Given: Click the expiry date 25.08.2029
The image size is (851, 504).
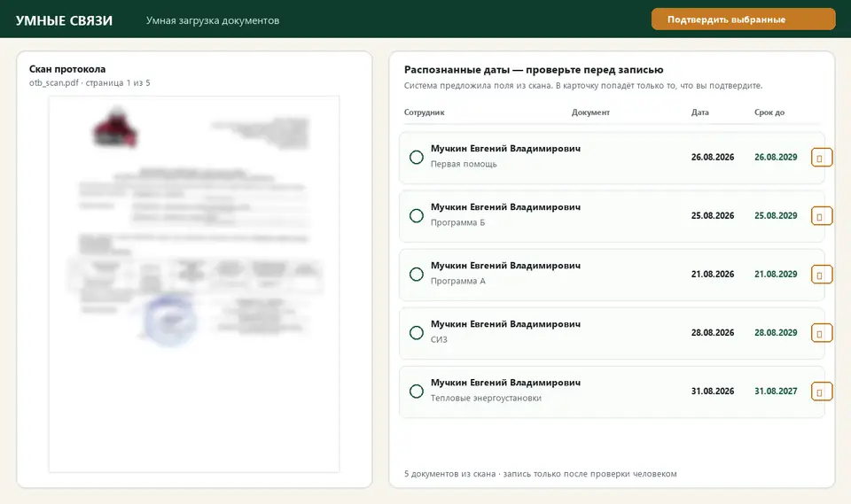Looking at the screenshot, I should click(776, 216).
